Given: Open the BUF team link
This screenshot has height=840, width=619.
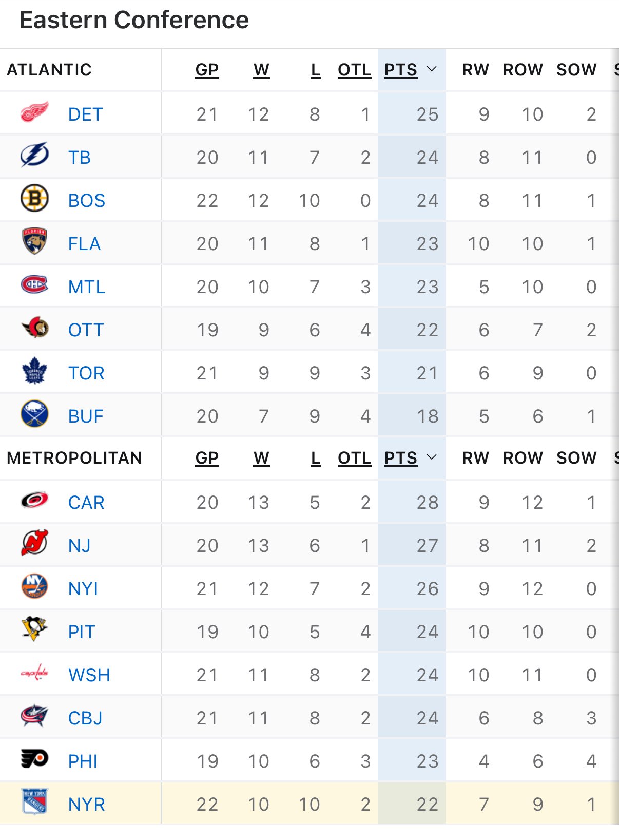Looking at the screenshot, I should pyautogui.click(x=86, y=416).
